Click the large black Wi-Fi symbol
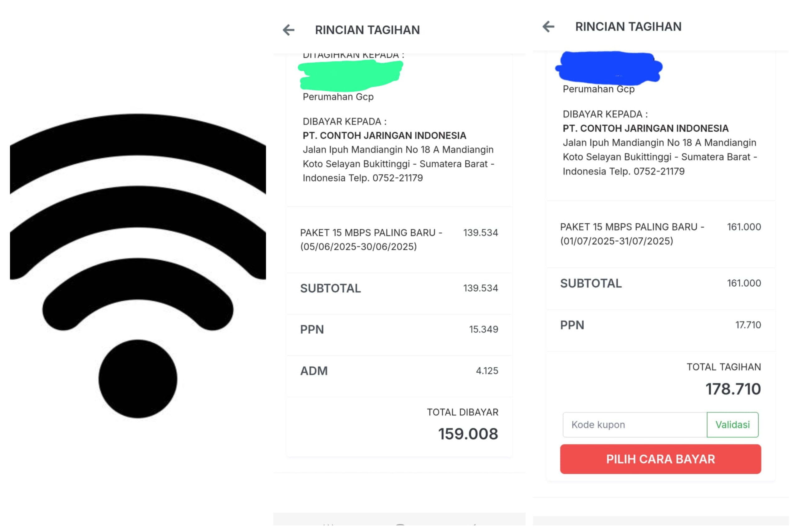Viewport: 799px width, 532px height. click(x=138, y=265)
